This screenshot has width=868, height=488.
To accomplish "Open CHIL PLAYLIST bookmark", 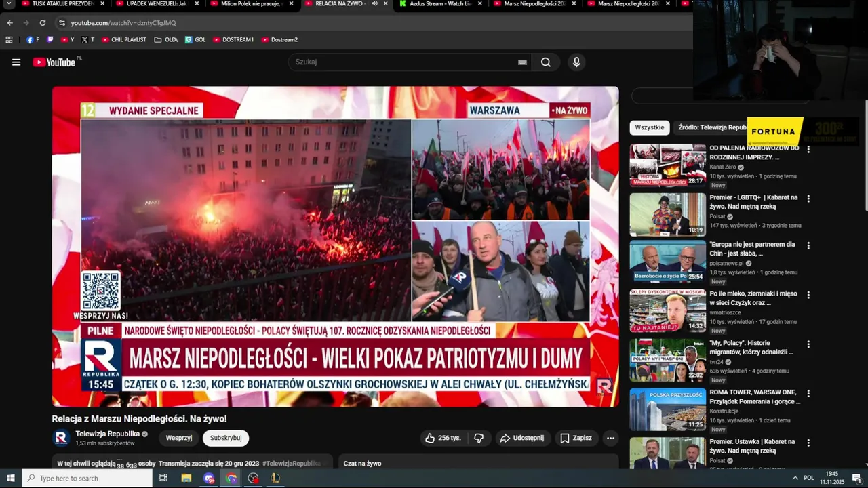I will click(124, 39).
